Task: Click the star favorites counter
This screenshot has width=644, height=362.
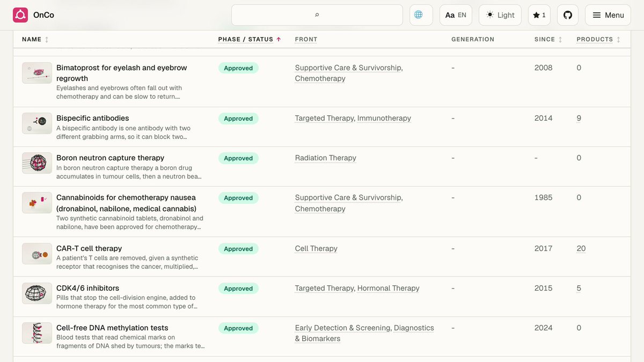Action: pos(539,15)
